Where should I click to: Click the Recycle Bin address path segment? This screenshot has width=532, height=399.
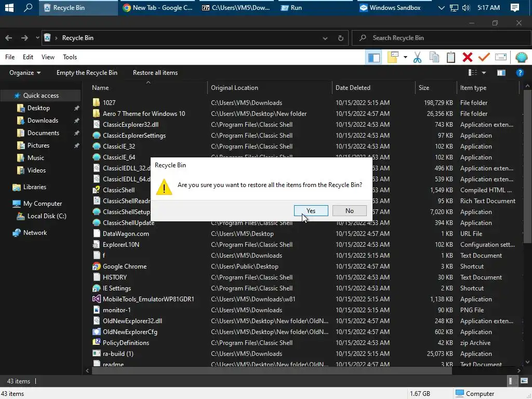click(78, 38)
